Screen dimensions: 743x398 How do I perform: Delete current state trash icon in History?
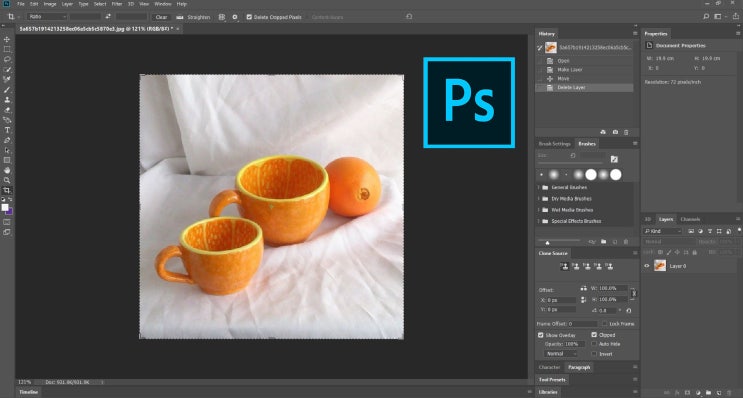coord(626,132)
